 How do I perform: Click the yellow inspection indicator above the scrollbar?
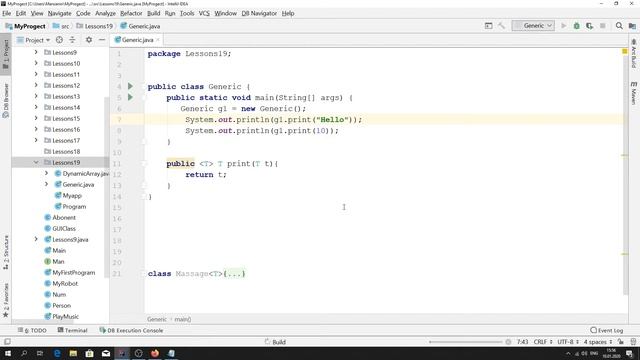click(x=624, y=51)
